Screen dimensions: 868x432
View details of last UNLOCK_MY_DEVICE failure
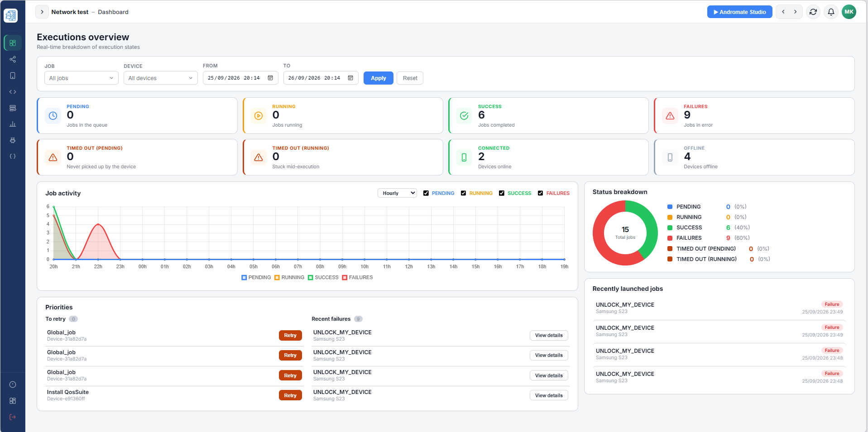click(549, 395)
